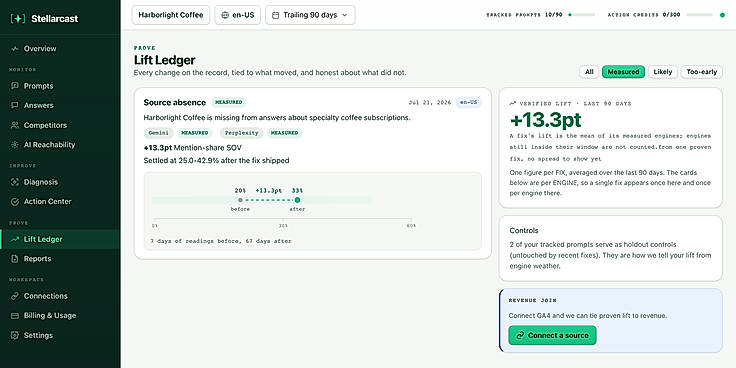Click the Connect a source button

click(x=552, y=336)
